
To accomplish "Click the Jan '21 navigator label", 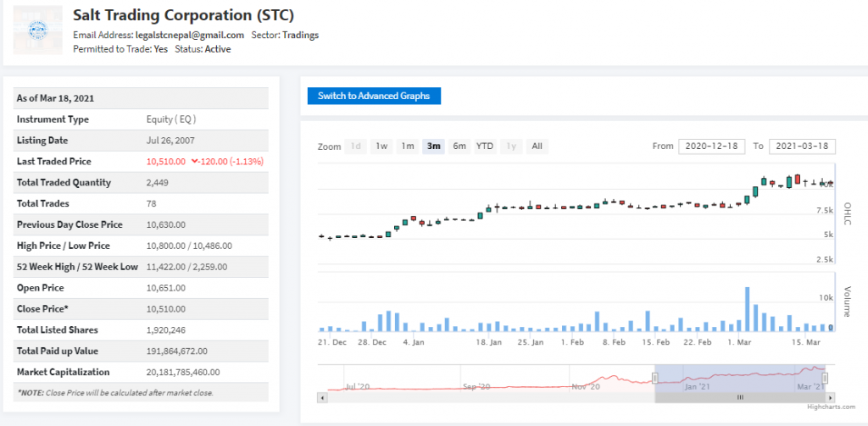I will (x=698, y=385).
